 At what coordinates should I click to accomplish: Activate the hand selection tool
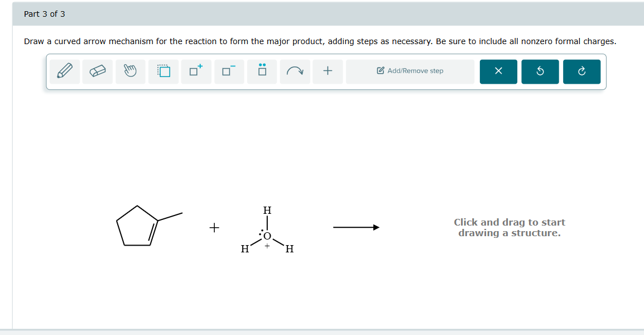[x=130, y=71]
